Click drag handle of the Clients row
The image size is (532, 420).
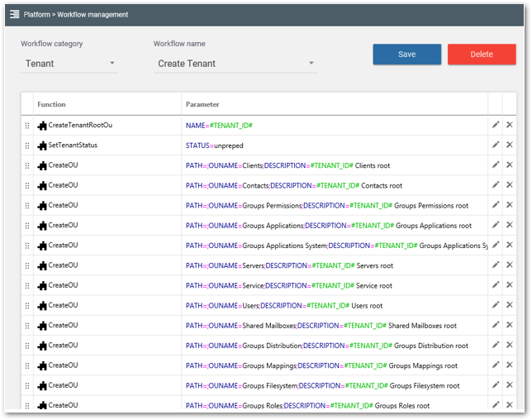point(27,165)
